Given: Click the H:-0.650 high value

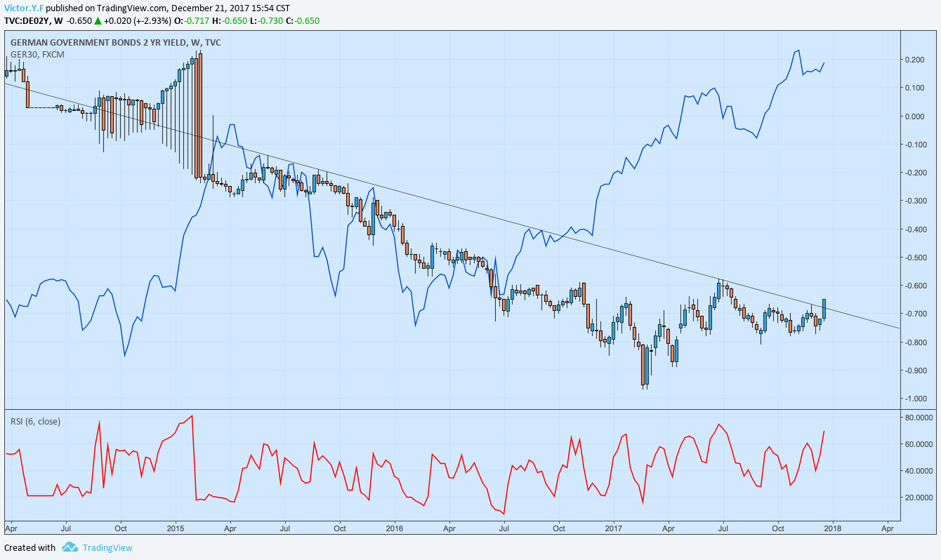Looking at the screenshot, I should (231, 20).
